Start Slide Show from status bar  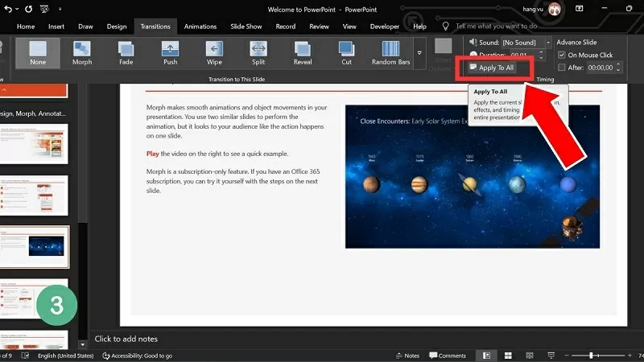point(551,355)
